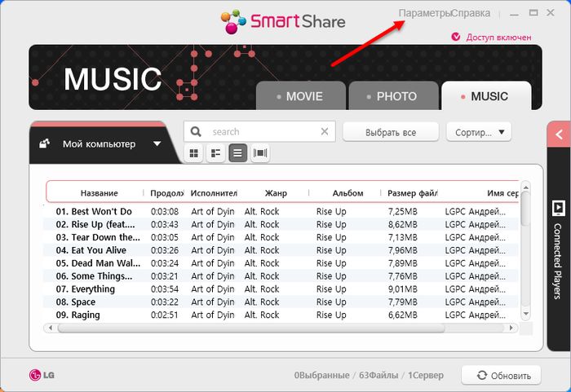Expand the Мой компьютер source dropdown

click(x=157, y=144)
